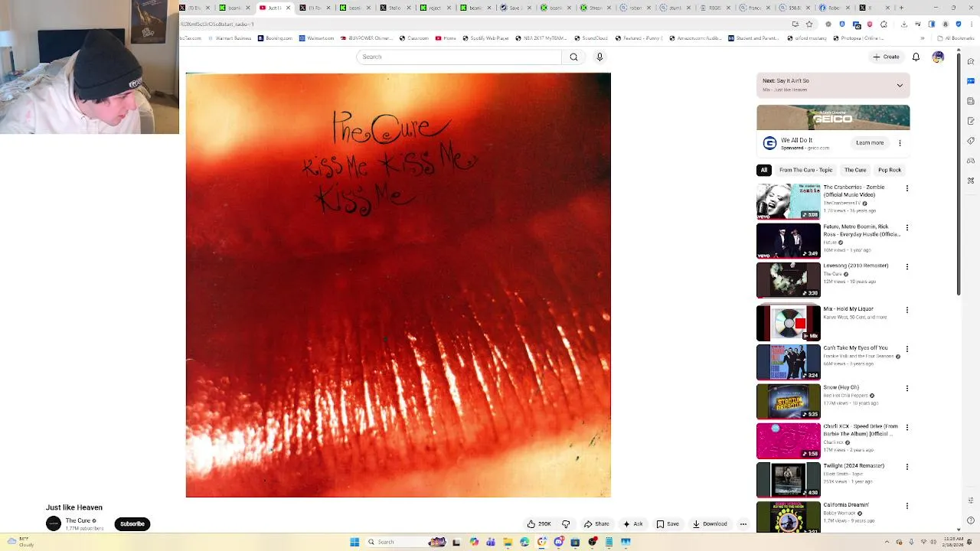Dislike the Just like Heaven video
The width and height of the screenshot is (980, 551).
[566, 524]
